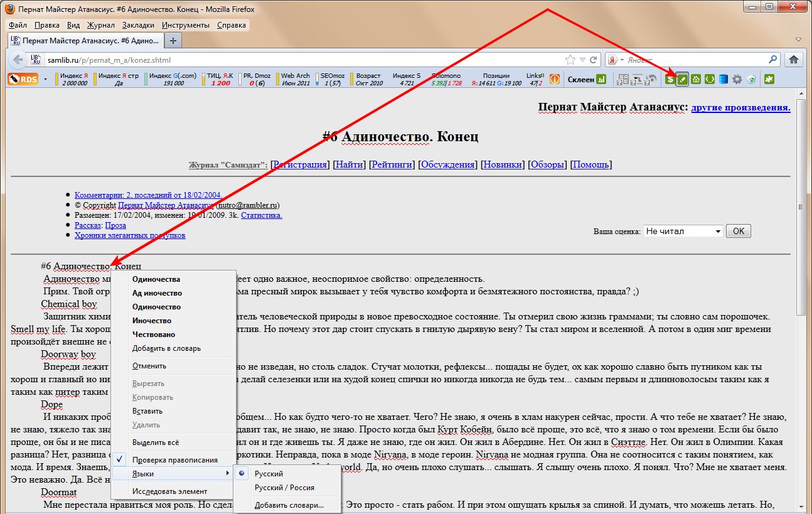Click the highlighted green pencil edit icon

[683, 79]
